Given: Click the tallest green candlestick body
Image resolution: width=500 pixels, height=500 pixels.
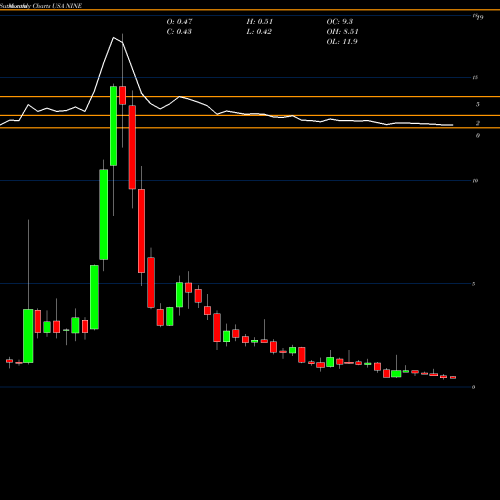Looking at the screenshot, I should click(x=104, y=214).
